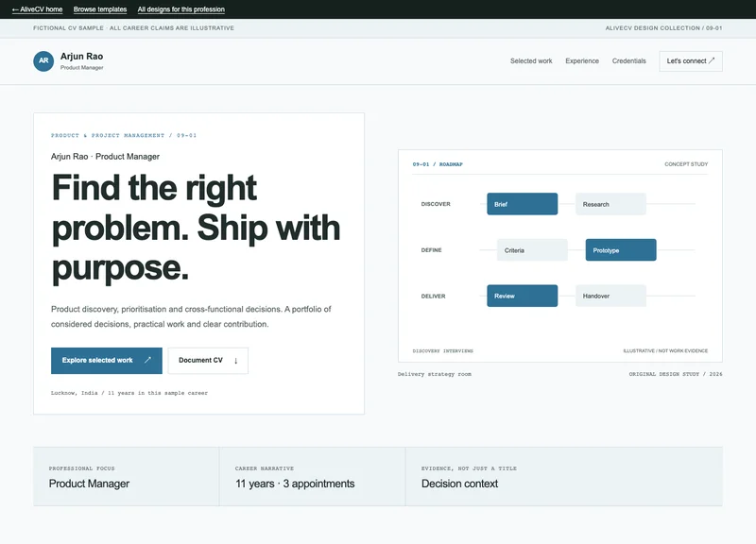Click the Arjun Rao name in header
Viewport: 756px width, 544px height.
click(x=81, y=57)
